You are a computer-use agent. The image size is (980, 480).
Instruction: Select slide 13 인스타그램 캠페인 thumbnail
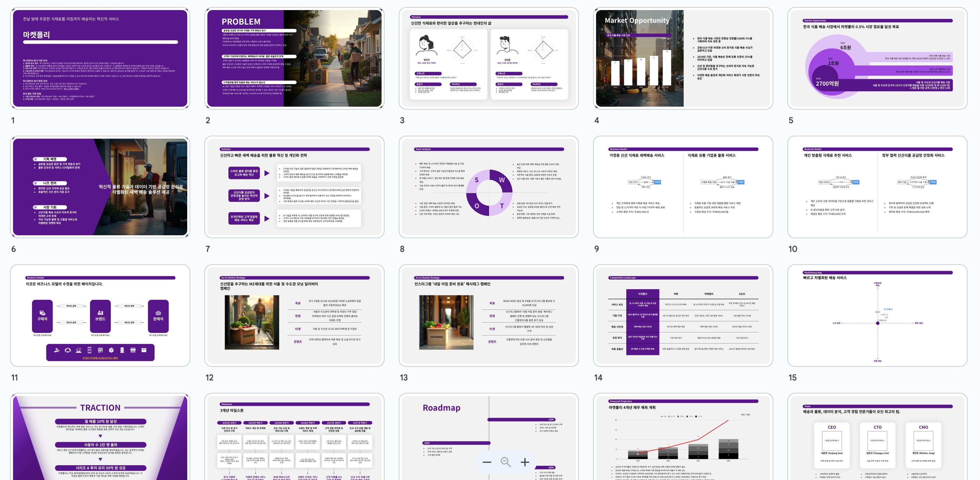(x=489, y=315)
